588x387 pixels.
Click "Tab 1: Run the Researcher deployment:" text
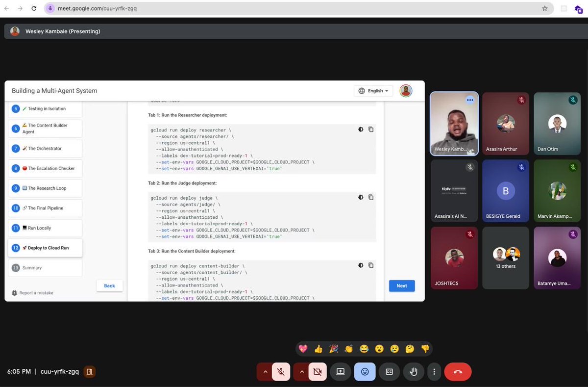(x=188, y=115)
